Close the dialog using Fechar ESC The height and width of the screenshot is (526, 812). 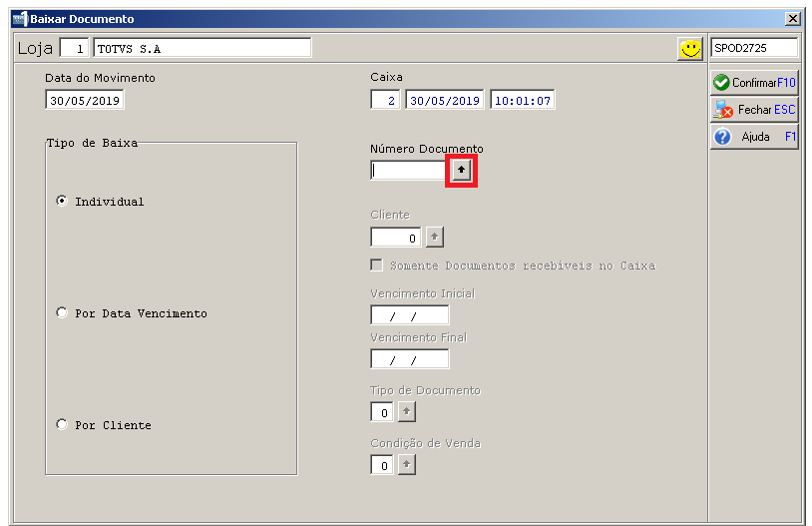coord(754,110)
